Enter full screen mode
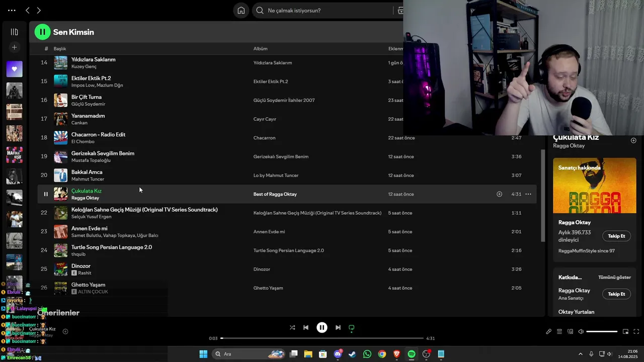This screenshot has height=362, width=644. 636,331
